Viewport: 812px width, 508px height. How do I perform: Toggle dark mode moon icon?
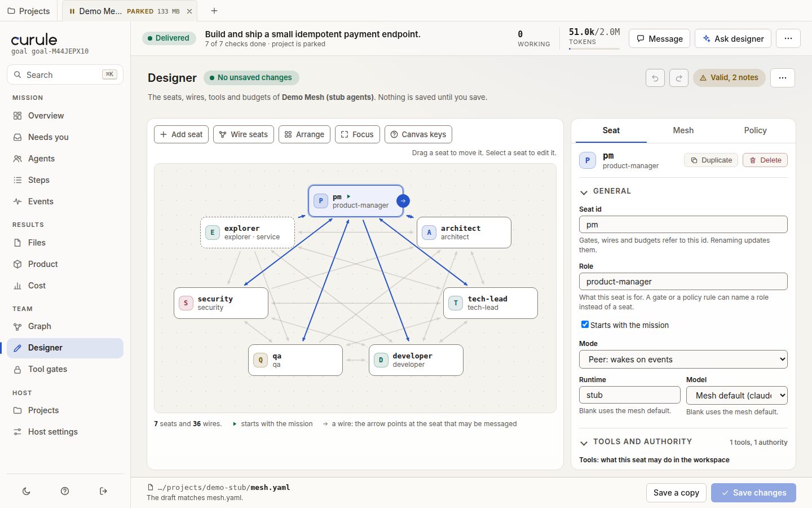[27, 491]
